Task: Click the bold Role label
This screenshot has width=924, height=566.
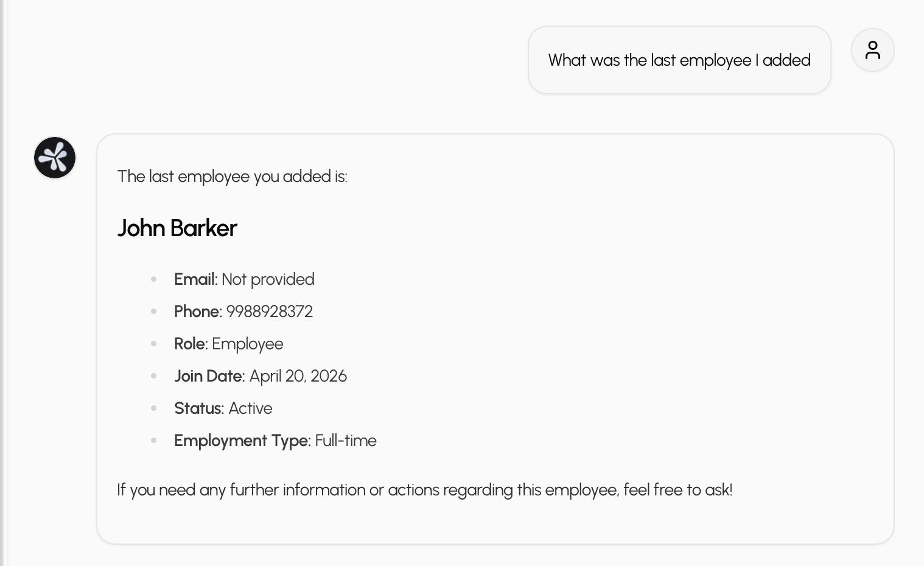Action: [x=191, y=344]
